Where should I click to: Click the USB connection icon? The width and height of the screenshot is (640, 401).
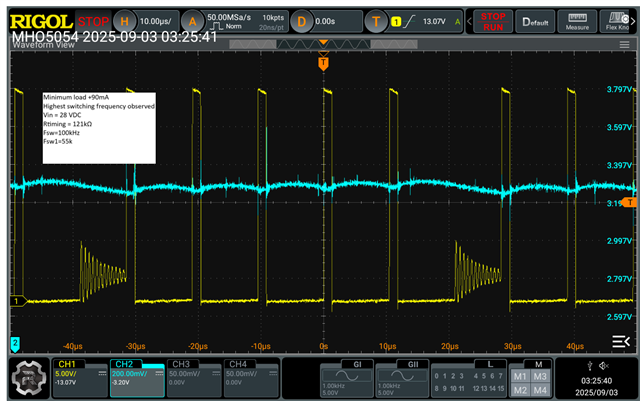[589, 365]
